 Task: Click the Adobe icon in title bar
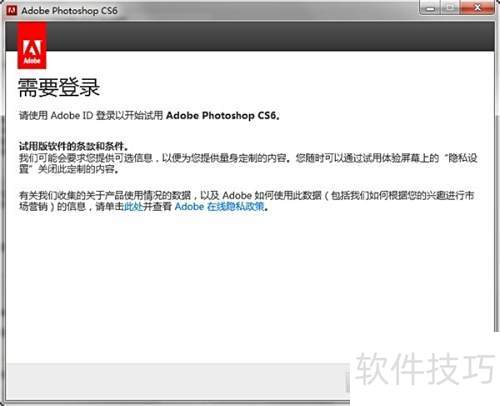pyautogui.click(x=12, y=11)
